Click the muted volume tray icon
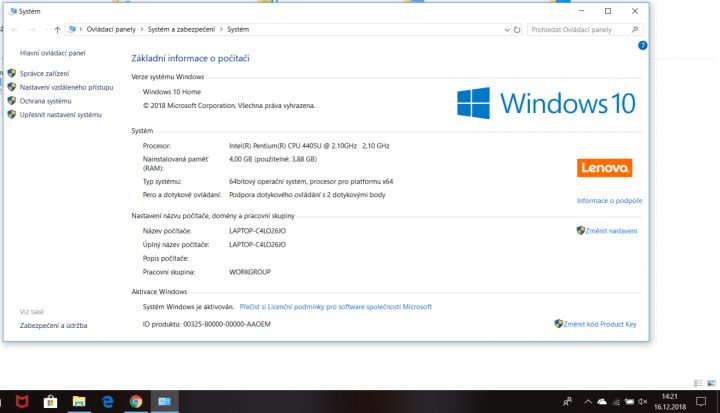The image size is (720, 413). pyautogui.click(x=643, y=402)
